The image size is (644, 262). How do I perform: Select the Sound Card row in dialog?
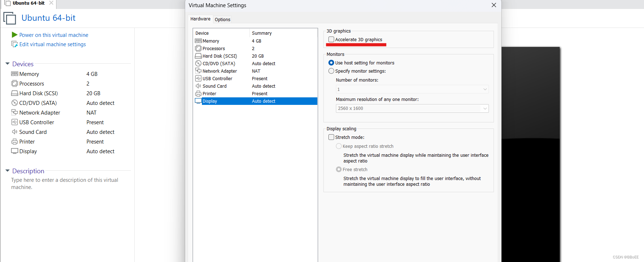[x=255, y=86]
